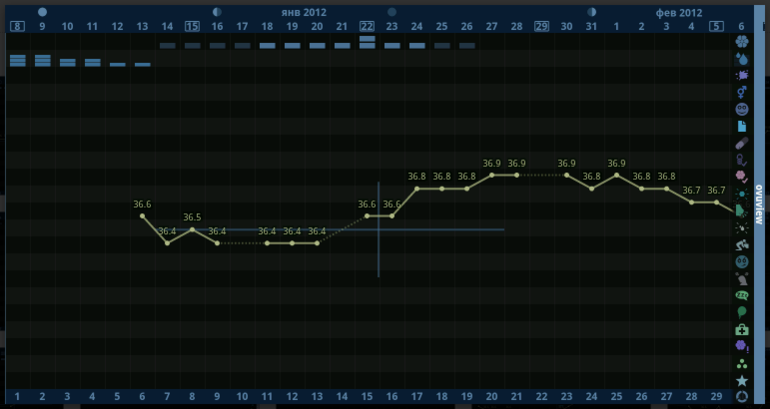Click the flower icon atop the sidebar

741,41
